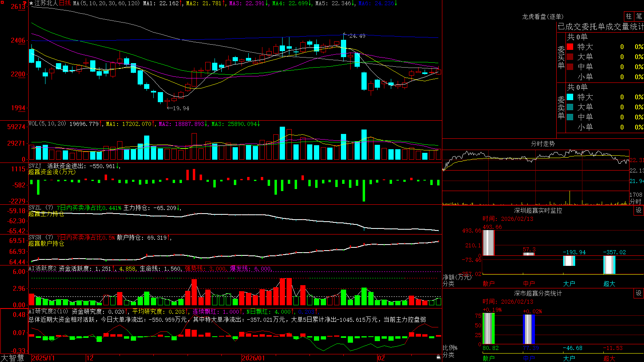The width and height of the screenshot is (644, 362).
Task: Click the SVZL (7) indicator label
Action: [41, 208]
